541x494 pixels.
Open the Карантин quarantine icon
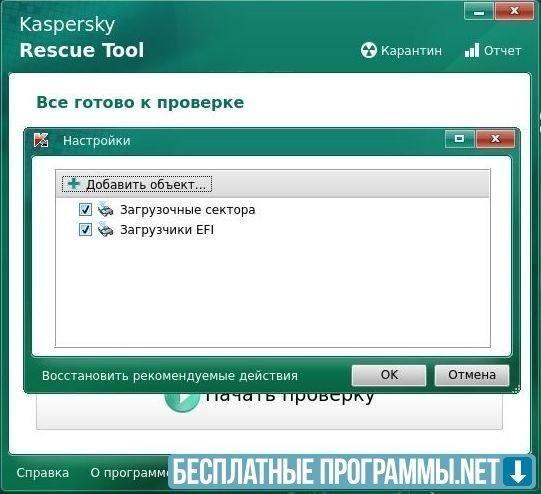(368, 51)
